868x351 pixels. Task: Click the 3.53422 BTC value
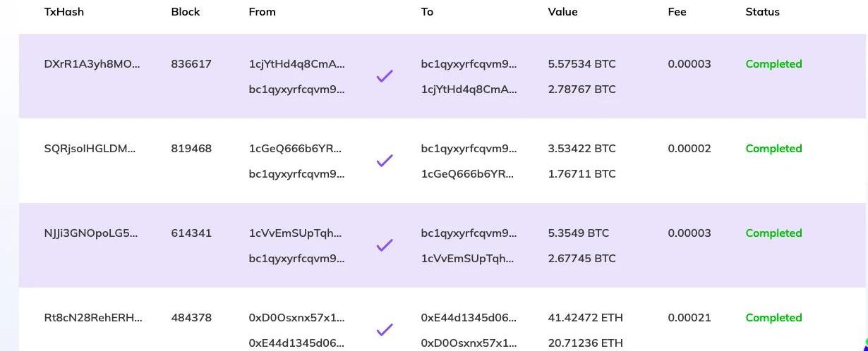pos(581,149)
